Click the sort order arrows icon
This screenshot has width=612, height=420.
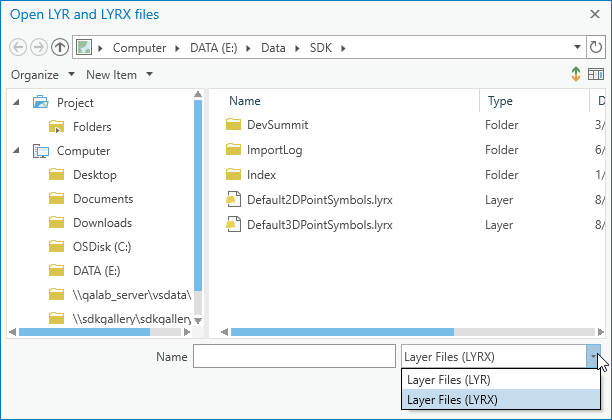pyautogui.click(x=576, y=74)
